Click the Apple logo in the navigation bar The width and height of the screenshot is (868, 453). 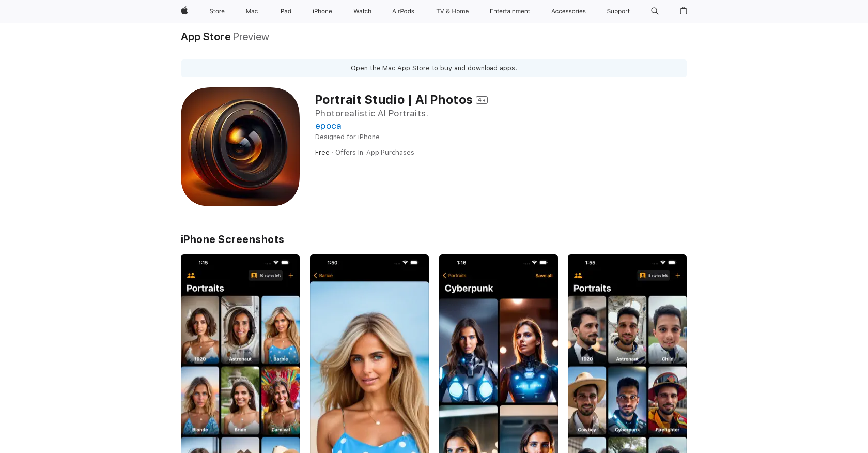[x=184, y=11]
